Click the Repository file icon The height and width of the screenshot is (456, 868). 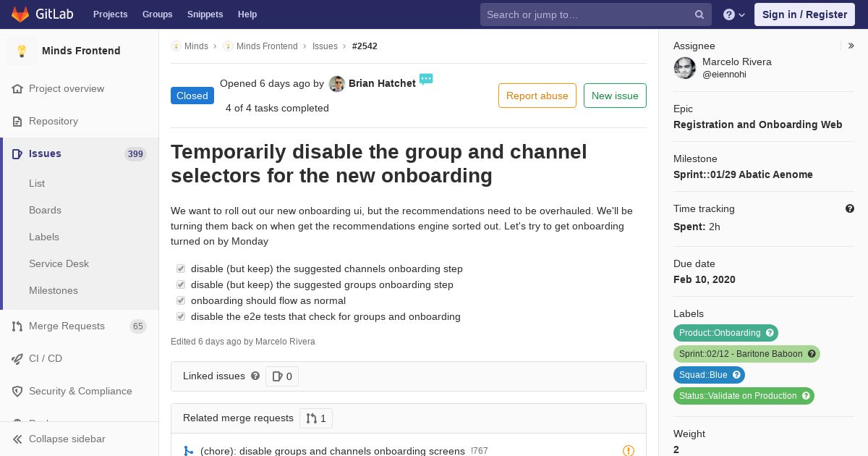point(17,121)
